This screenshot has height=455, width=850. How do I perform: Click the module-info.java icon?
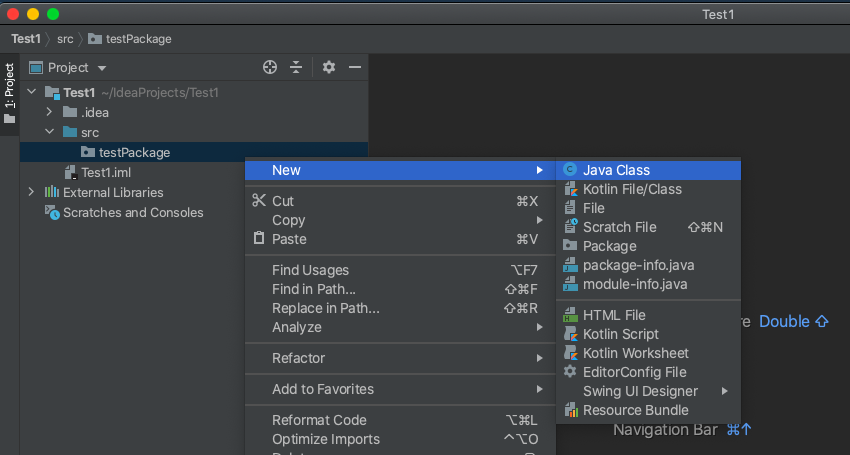pyautogui.click(x=570, y=284)
